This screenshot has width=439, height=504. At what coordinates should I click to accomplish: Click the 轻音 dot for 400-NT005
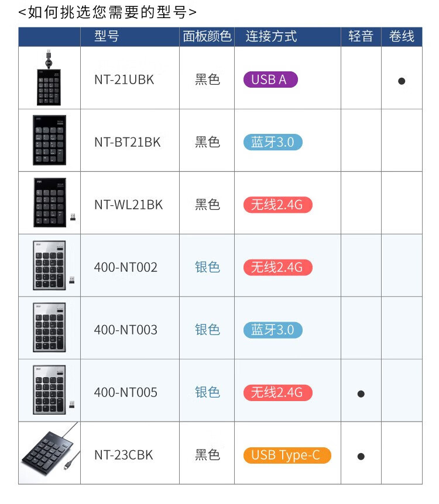pos(361,394)
